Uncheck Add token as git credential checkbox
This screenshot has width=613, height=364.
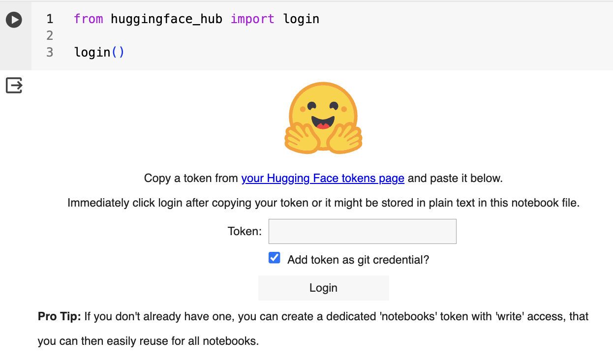coord(275,258)
